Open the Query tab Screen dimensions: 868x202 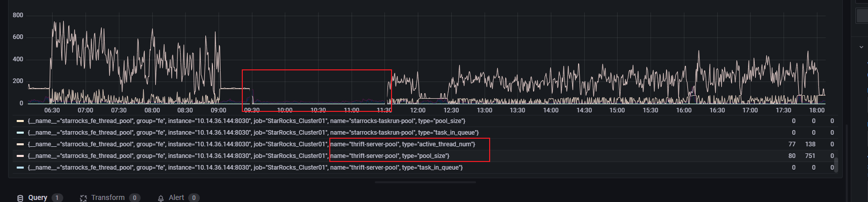(40, 197)
